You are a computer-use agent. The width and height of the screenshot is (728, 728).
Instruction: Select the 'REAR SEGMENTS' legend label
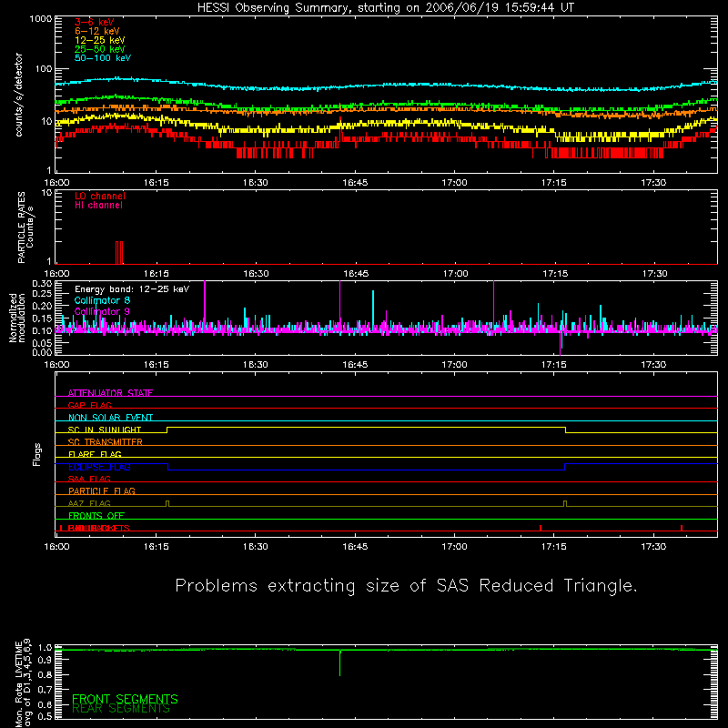coord(121,709)
